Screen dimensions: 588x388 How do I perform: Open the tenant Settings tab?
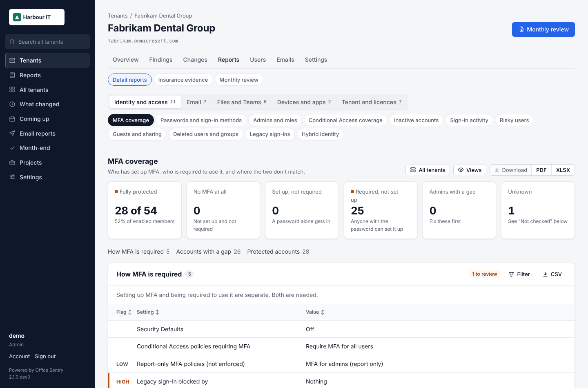[316, 60]
